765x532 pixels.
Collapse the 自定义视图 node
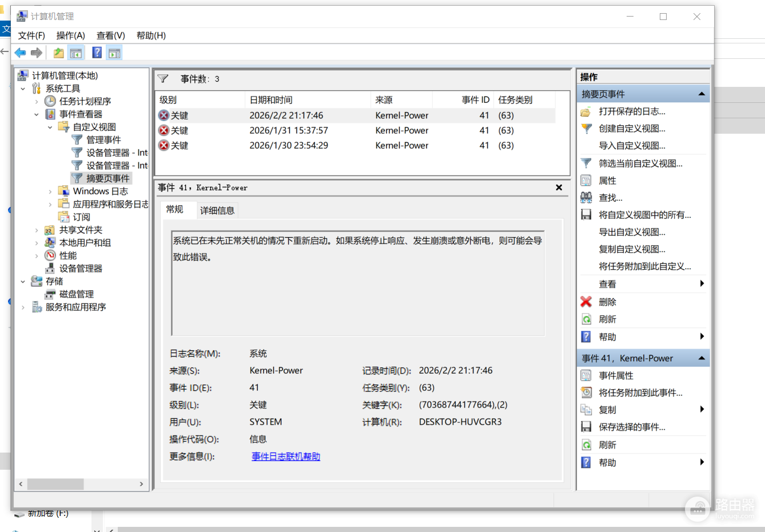click(x=50, y=127)
